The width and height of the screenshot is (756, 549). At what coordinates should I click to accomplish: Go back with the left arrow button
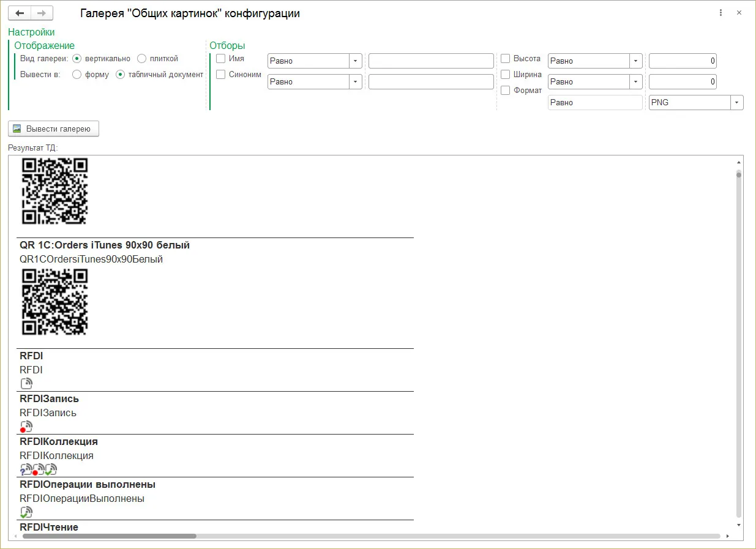pyautogui.click(x=20, y=13)
